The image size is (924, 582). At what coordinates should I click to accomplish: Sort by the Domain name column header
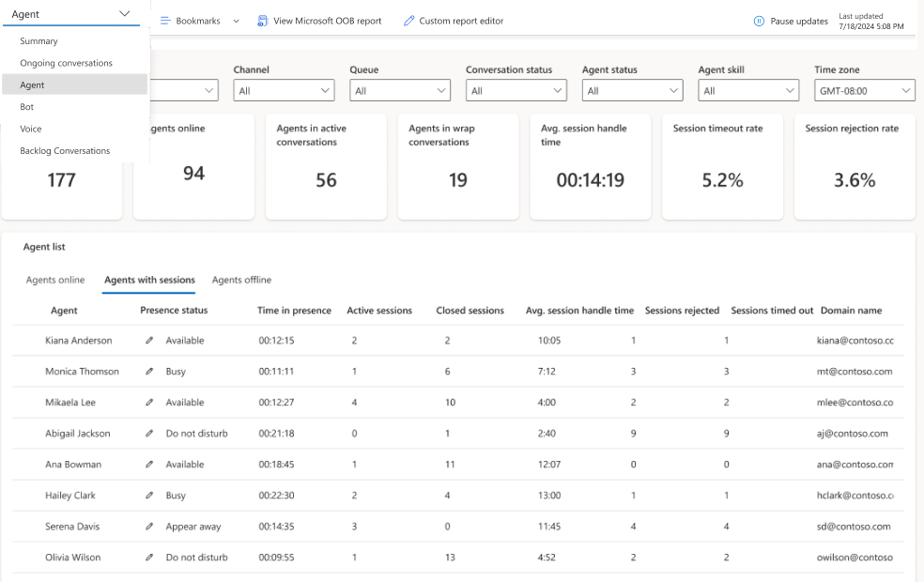tap(851, 311)
